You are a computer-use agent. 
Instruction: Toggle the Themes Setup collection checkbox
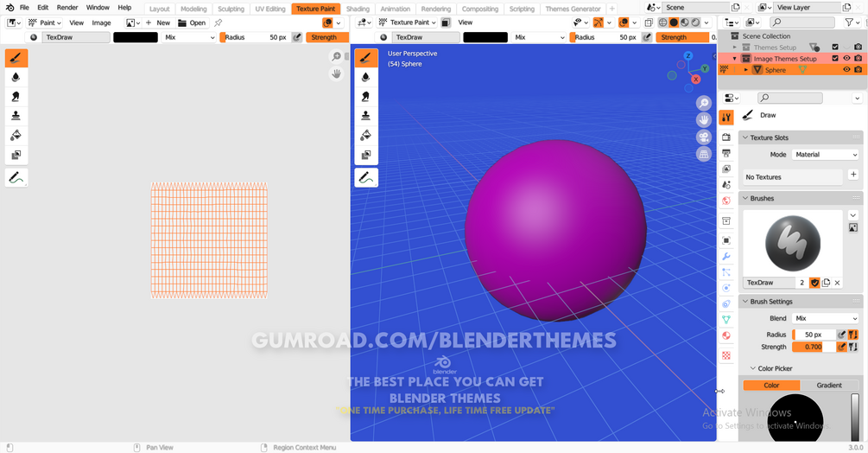(x=835, y=47)
